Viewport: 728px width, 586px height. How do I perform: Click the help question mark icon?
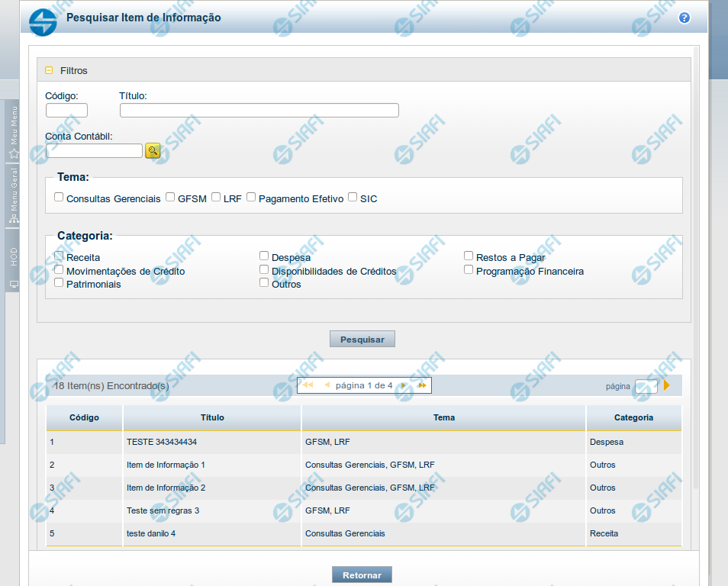[684, 18]
